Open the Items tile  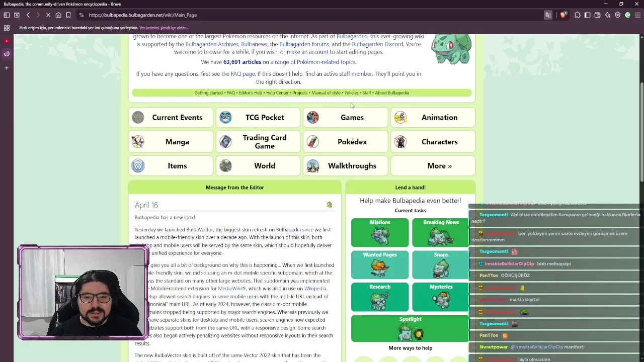[x=171, y=166]
